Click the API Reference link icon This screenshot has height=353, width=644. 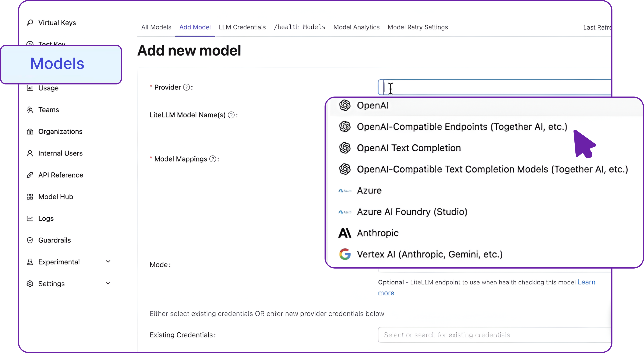[x=30, y=175]
